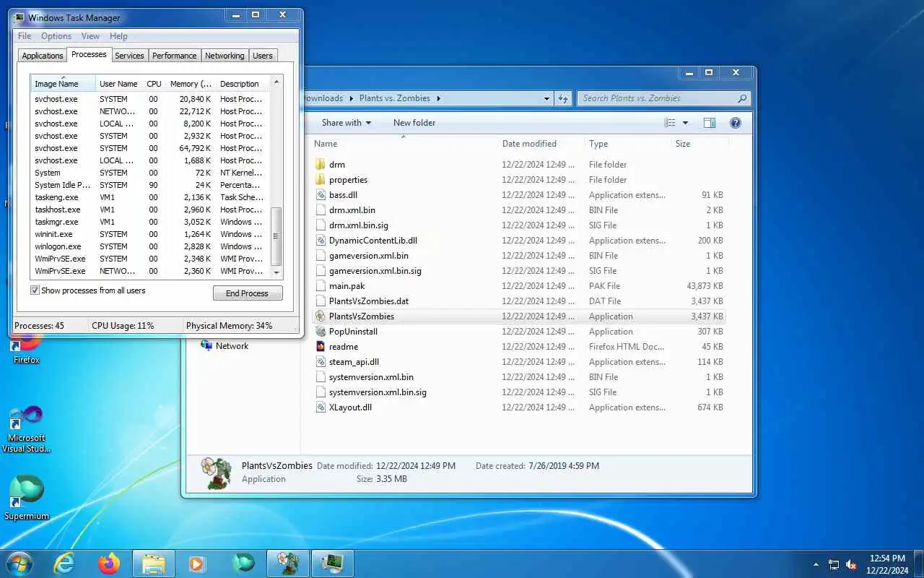The image size is (924, 578).
Task: Select the bass.dll file icon
Action: click(x=321, y=195)
